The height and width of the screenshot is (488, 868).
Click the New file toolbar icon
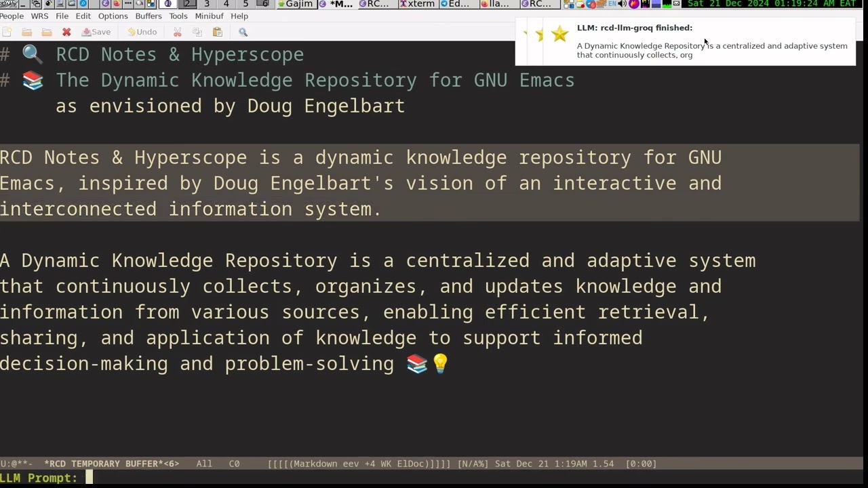(x=7, y=32)
